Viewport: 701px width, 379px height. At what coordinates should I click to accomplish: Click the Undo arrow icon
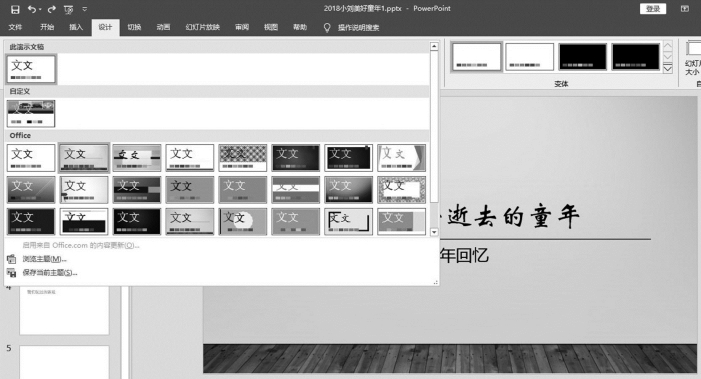[x=31, y=9]
